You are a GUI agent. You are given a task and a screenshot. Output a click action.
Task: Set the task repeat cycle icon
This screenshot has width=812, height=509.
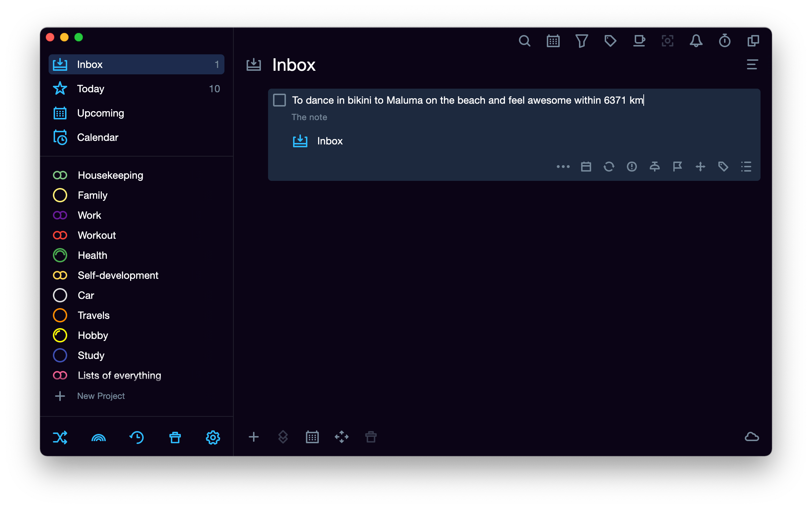click(x=609, y=167)
